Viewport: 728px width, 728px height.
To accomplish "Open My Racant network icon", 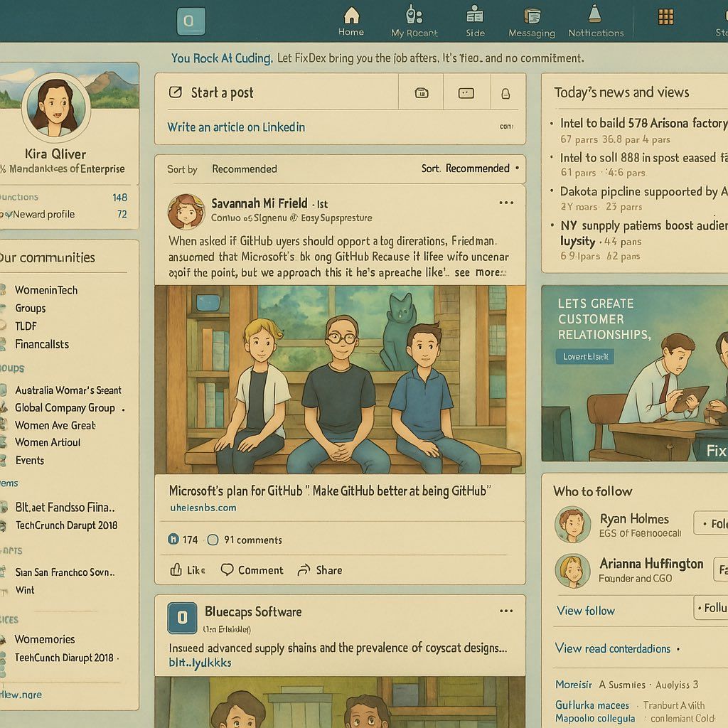I will (414, 15).
